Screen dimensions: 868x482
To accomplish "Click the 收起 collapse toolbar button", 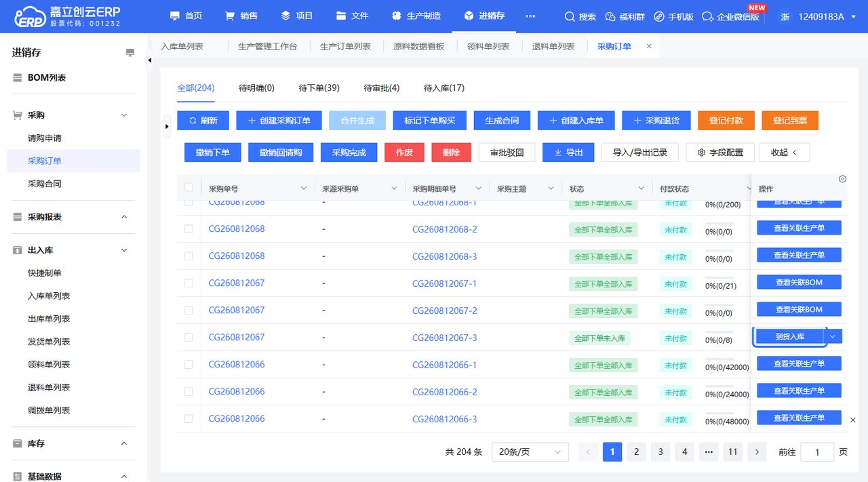I will tap(785, 153).
